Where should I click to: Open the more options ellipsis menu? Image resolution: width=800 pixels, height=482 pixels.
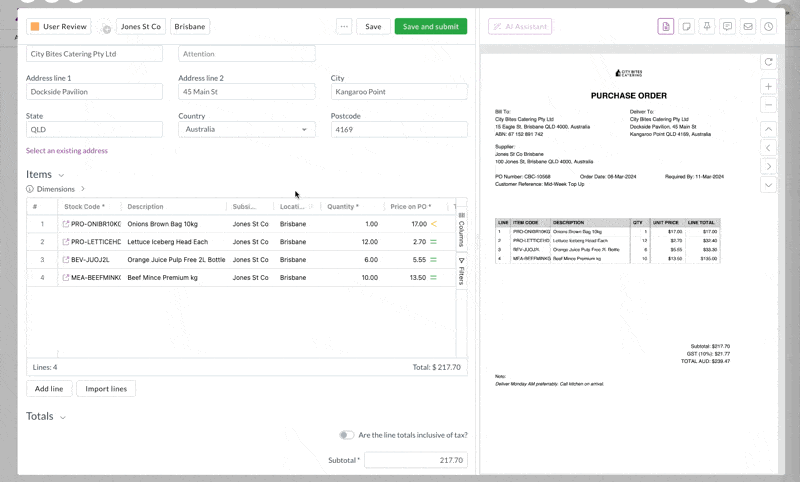(344, 27)
